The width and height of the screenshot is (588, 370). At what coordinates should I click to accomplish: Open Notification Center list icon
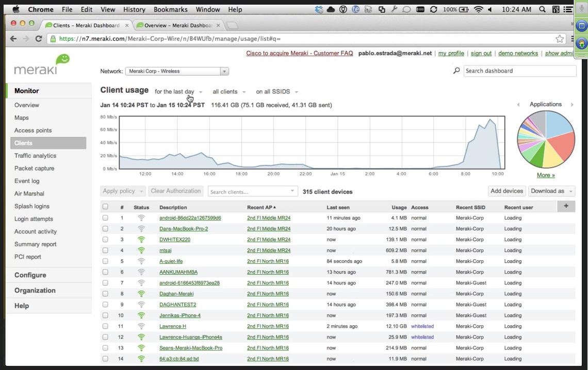[x=568, y=9]
